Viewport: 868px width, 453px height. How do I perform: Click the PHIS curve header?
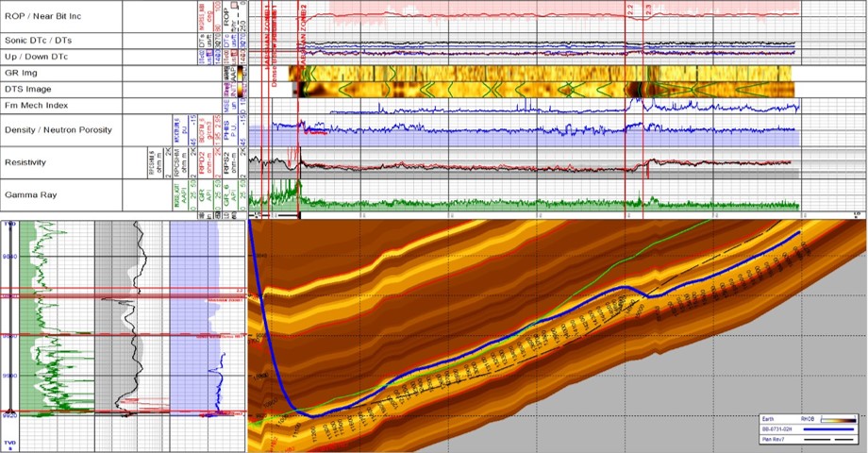pos(226,129)
